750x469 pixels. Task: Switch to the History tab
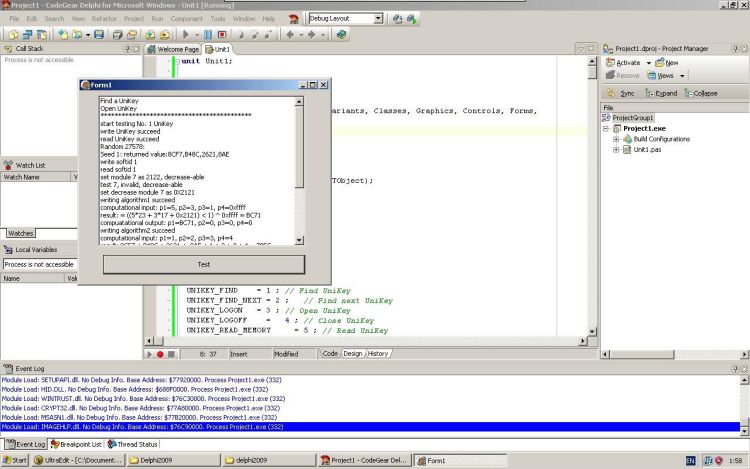(378, 353)
